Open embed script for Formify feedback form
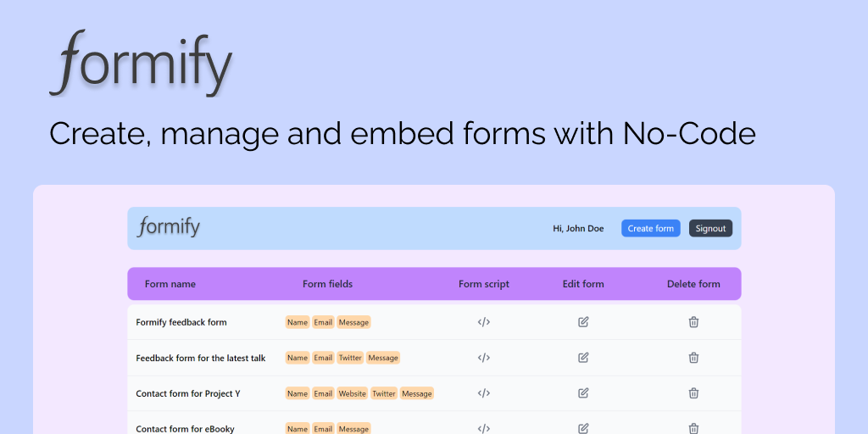The image size is (868, 434). click(x=484, y=322)
